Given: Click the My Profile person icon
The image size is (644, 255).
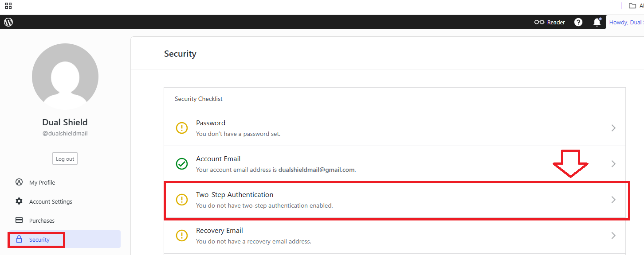Looking at the screenshot, I should (19, 182).
